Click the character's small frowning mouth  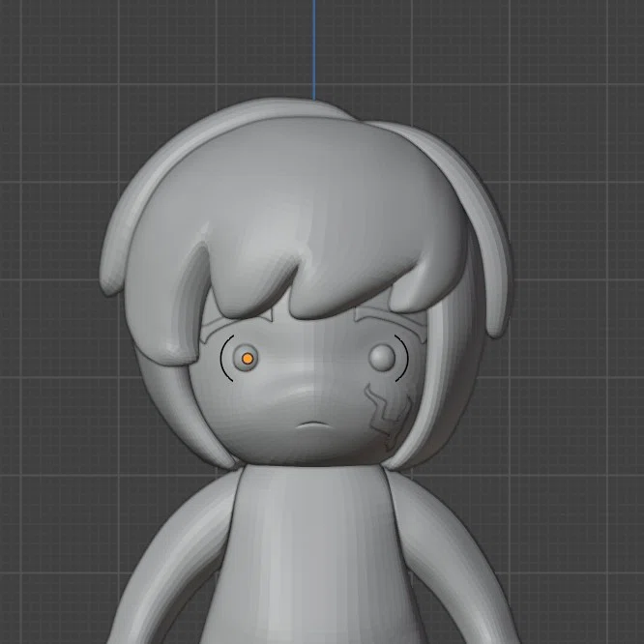pos(314,425)
